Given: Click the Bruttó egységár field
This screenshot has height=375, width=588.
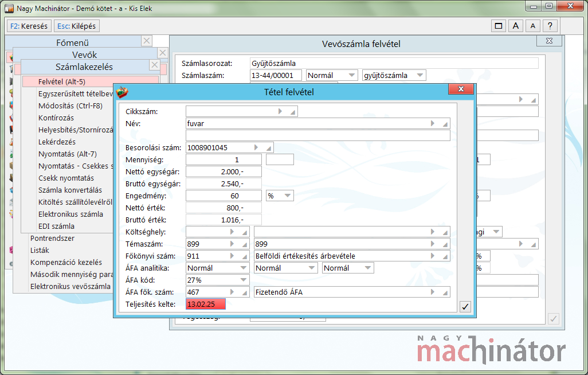Looking at the screenshot, I should tap(224, 183).
